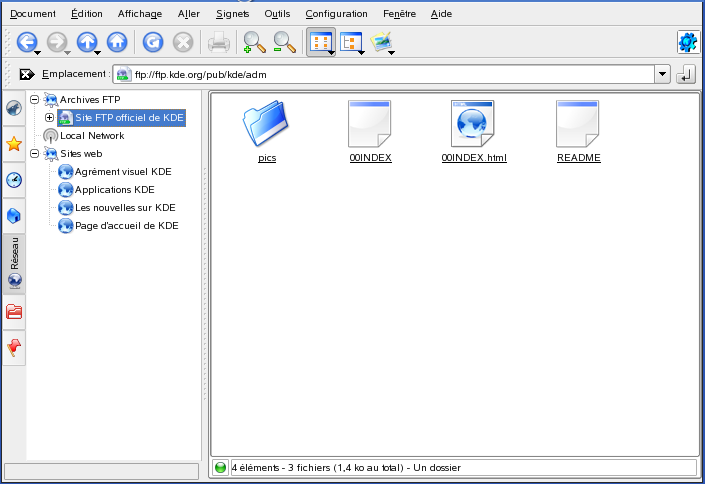The image size is (705, 485).
Task: Open Les nouvelles sur KDE entry
Action: 125,207
